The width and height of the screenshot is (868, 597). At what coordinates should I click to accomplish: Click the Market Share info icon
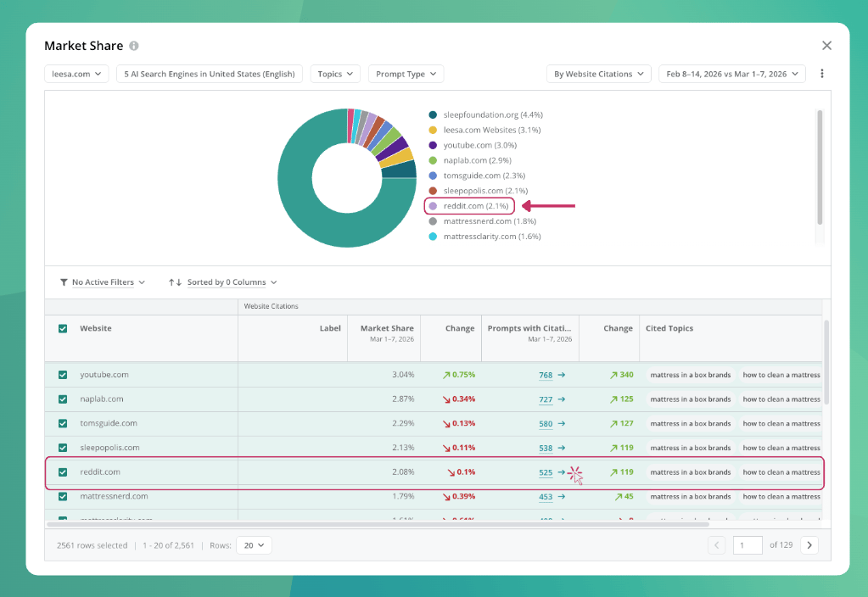134,46
